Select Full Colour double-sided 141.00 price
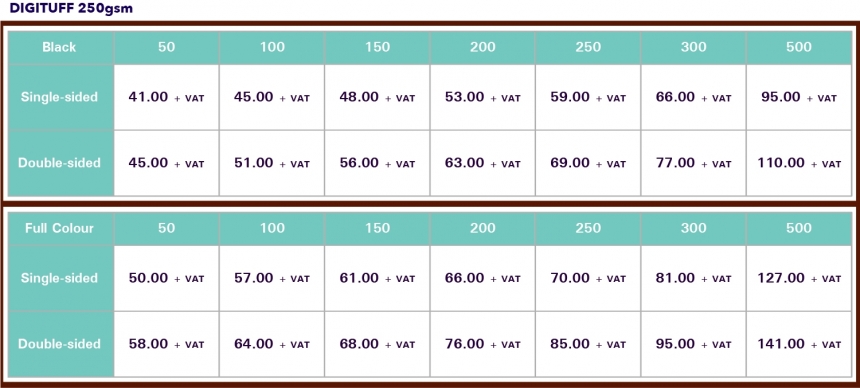This screenshot has width=860, height=388. point(799,344)
